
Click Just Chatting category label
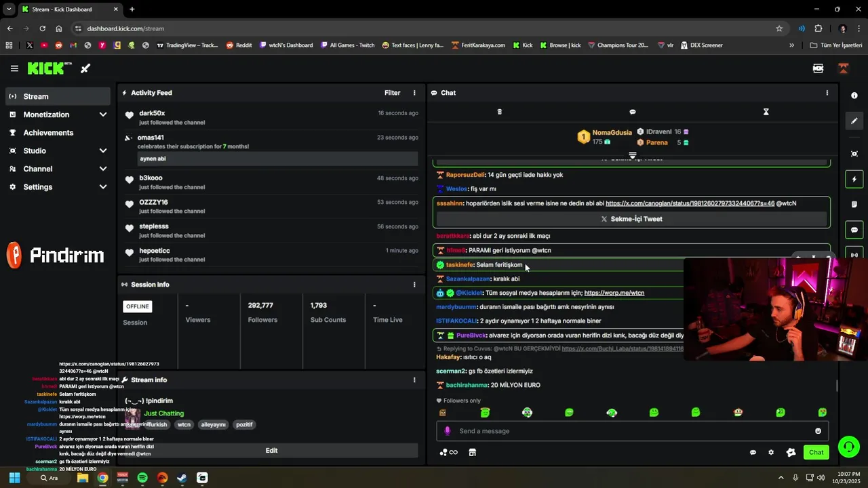[164, 413]
